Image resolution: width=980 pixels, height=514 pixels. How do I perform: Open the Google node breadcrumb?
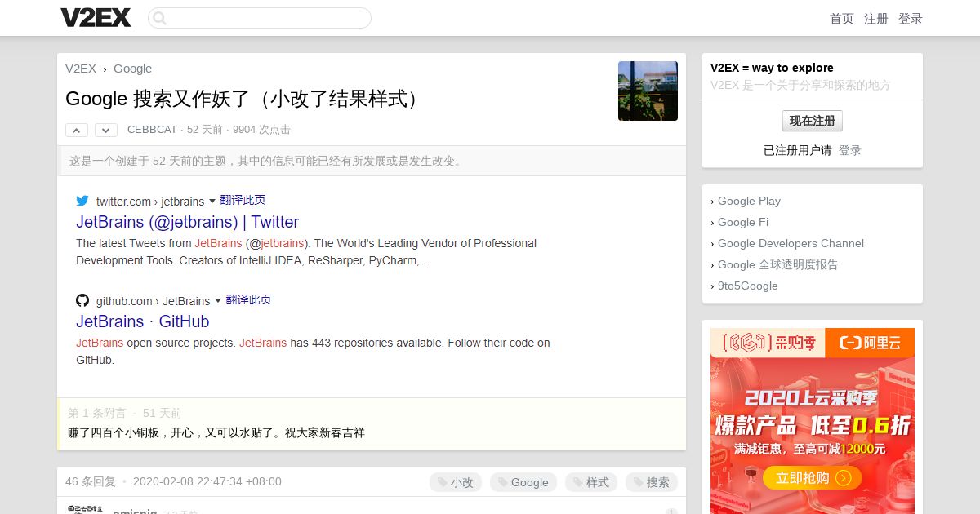tap(132, 69)
